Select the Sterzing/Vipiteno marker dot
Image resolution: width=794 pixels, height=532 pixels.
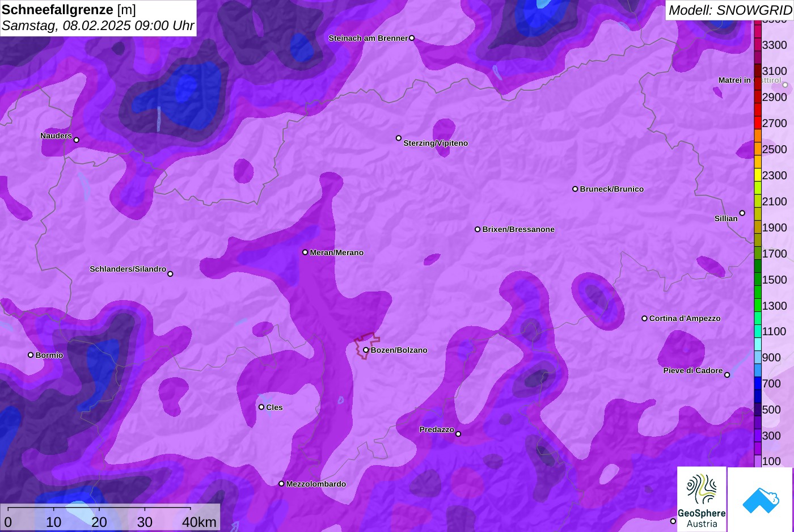[x=399, y=138]
